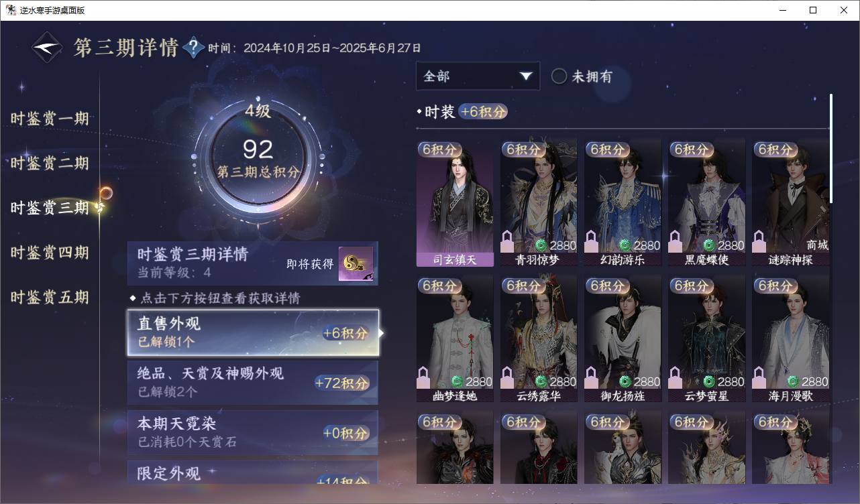Switch to the 时鉴赏四期 tab
The image size is (860, 504).
point(50,253)
